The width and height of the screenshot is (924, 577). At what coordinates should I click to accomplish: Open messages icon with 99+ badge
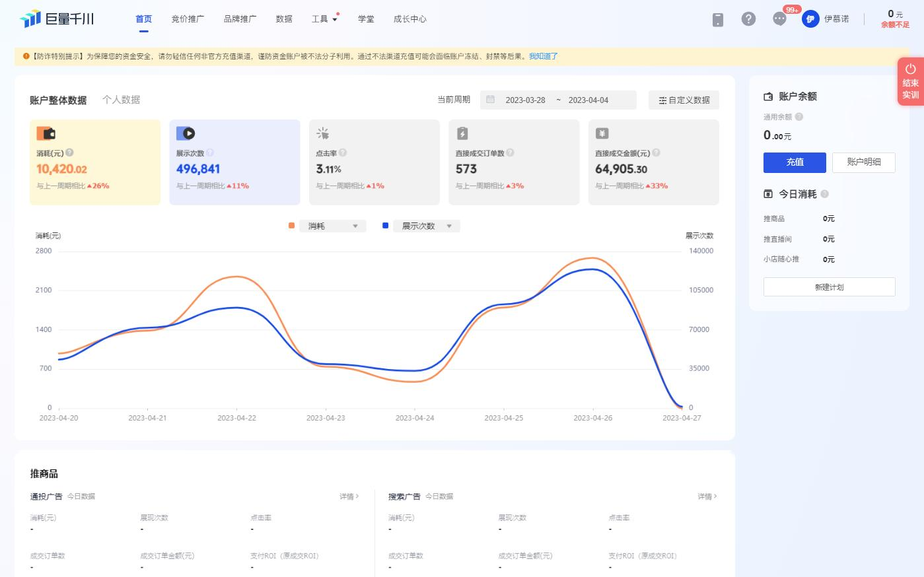point(779,19)
